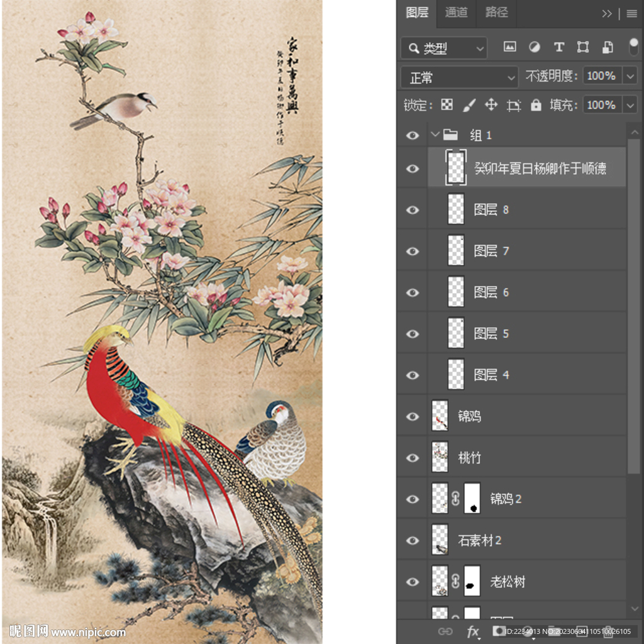
Task: Lock transparent pixels checkerboard icon
Action: point(447,105)
